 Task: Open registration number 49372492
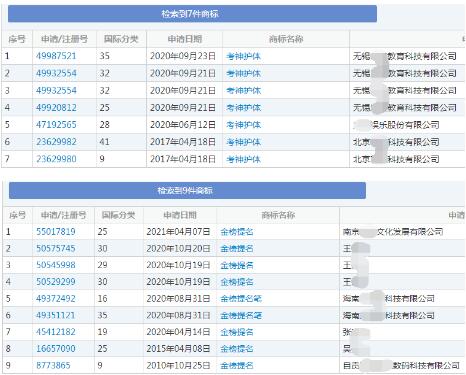(x=56, y=298)
